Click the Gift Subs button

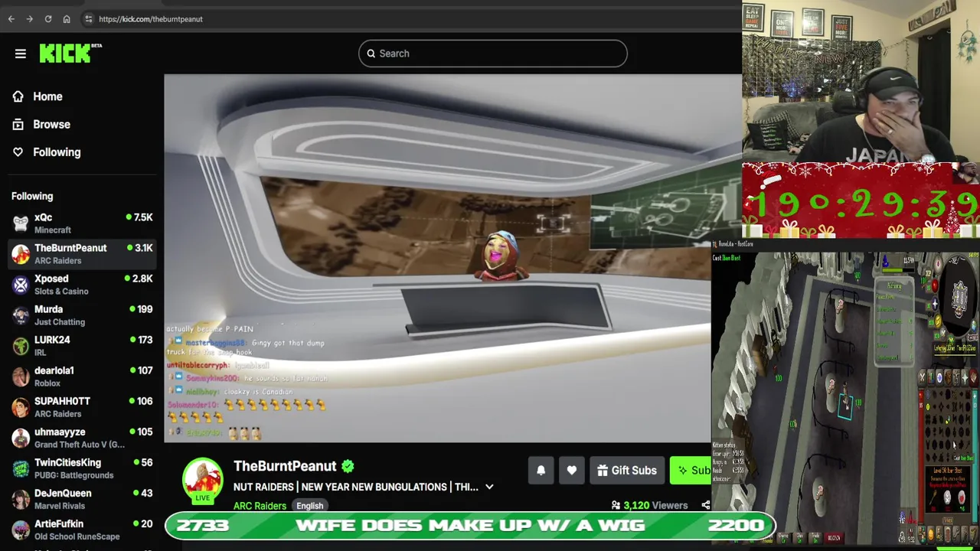pos(627,471)
